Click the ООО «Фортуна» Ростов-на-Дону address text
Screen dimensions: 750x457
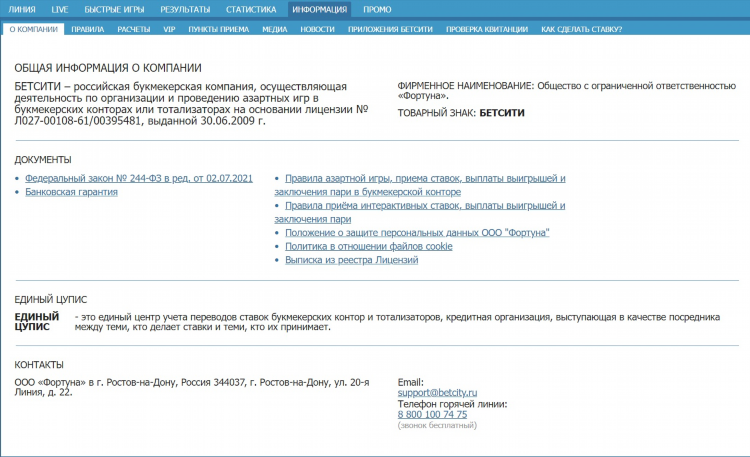(192, 387)
